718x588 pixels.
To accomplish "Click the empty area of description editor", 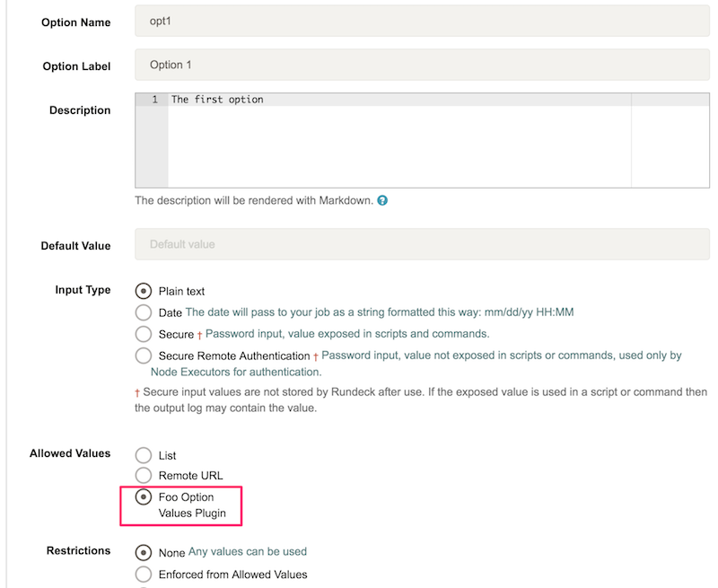I will coord(398,146).
